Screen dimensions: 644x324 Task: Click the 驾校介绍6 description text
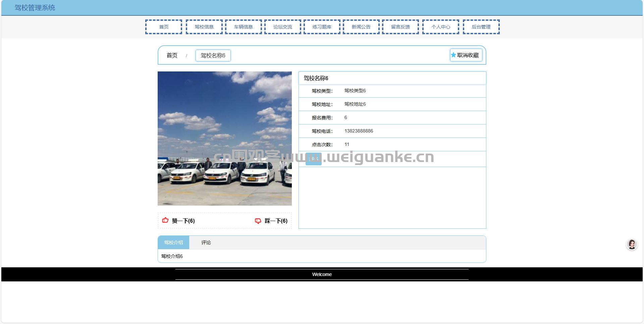point(172,256)
